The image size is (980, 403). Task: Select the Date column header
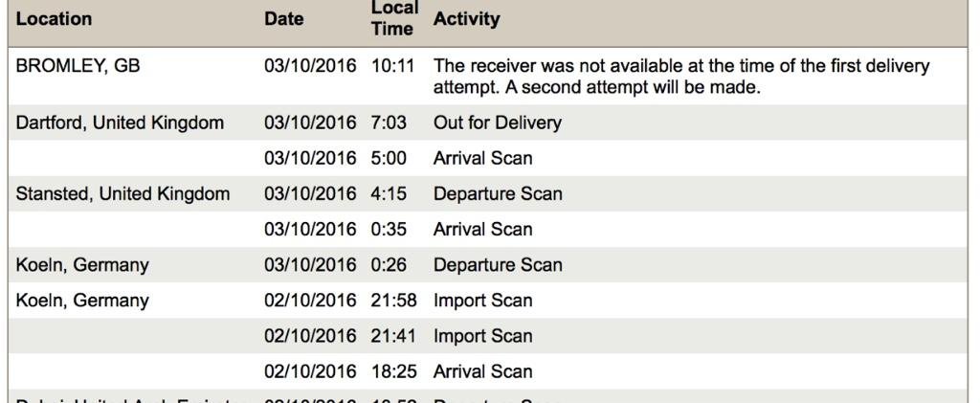tap(283, 19)
